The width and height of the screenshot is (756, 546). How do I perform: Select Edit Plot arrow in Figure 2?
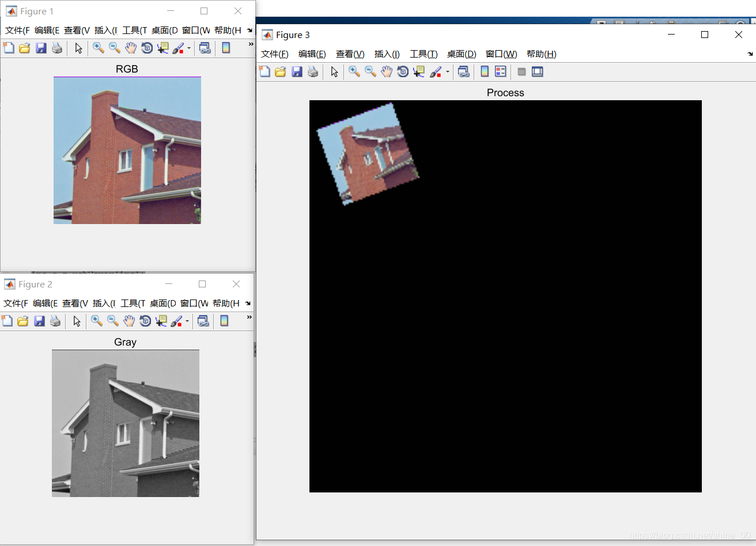77,321
